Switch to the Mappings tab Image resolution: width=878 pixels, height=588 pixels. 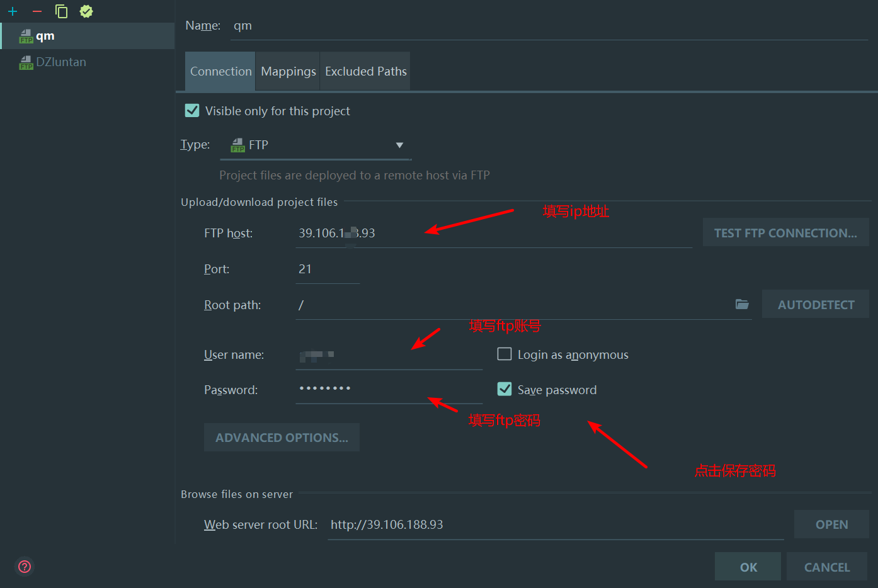287,71
